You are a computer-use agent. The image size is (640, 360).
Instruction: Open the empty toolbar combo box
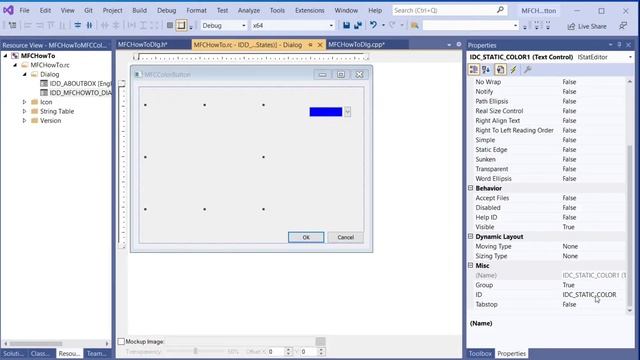click(x=470, y=25)
